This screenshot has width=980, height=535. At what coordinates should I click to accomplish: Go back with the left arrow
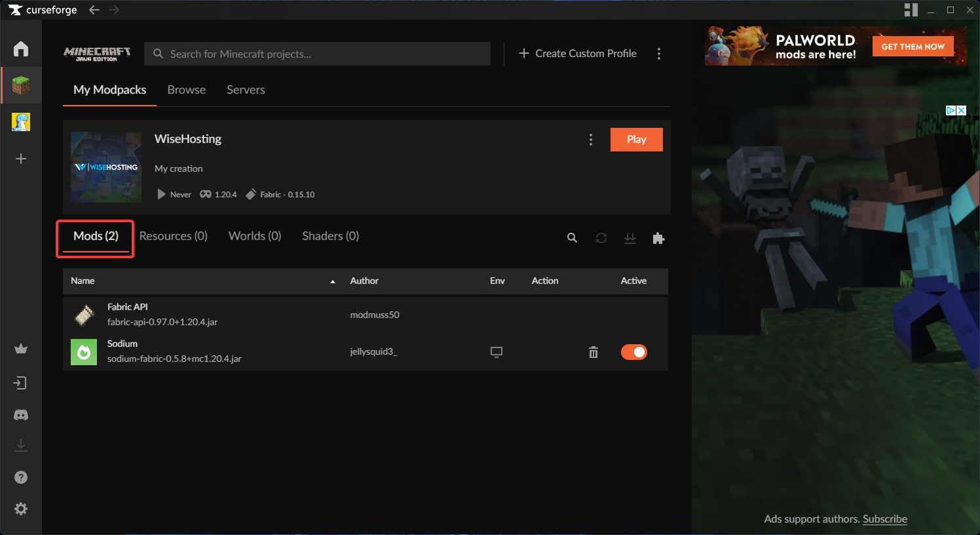pos(94,10)
